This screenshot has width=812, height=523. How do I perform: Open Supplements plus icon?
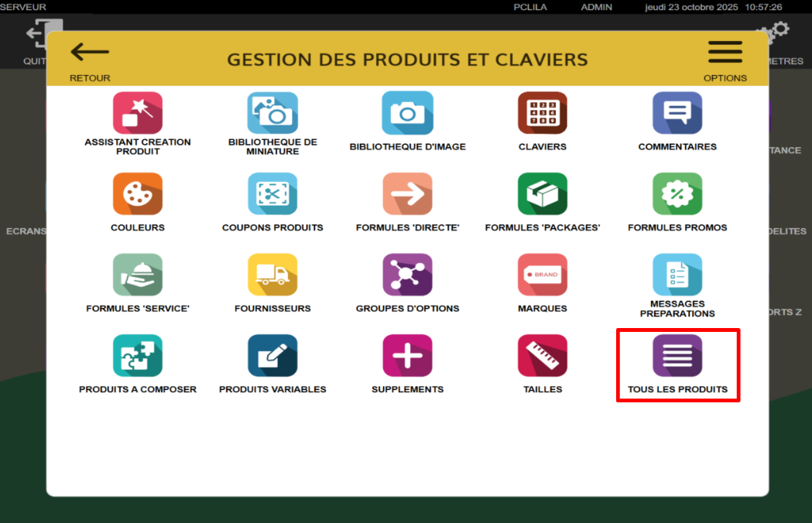click(408, 355)
